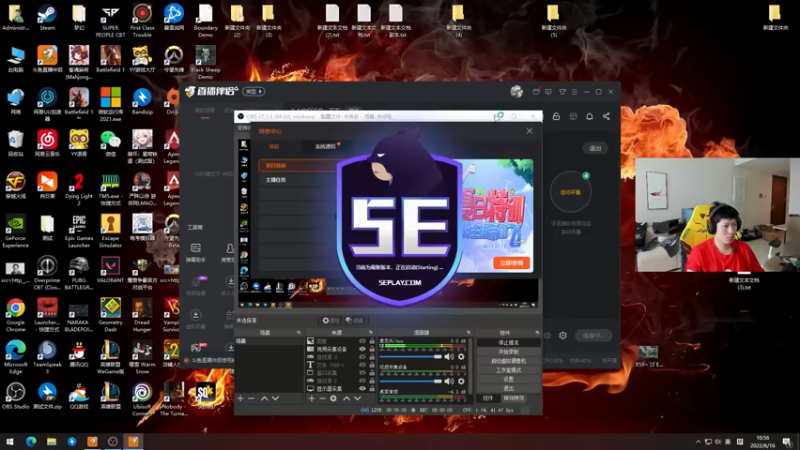Click the 启动虚拟摄像机 button in OBS
The height and width of the screenshot is (450, 800).
508,361
